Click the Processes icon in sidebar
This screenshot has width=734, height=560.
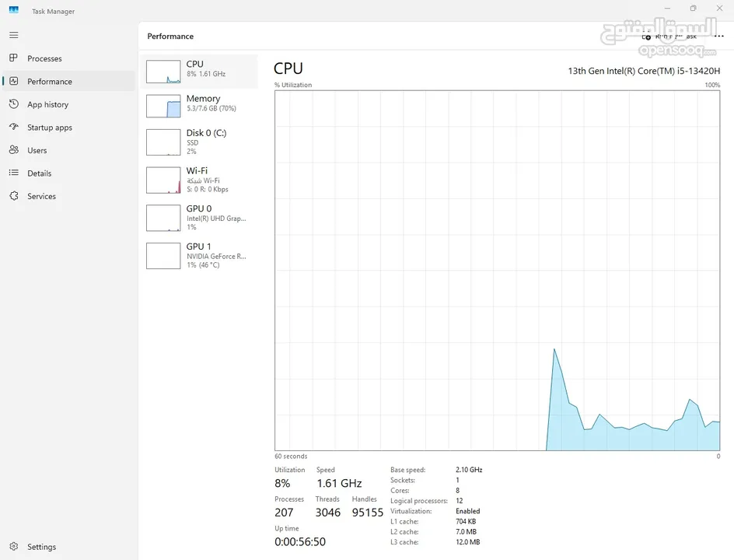[x=13, y=58]
